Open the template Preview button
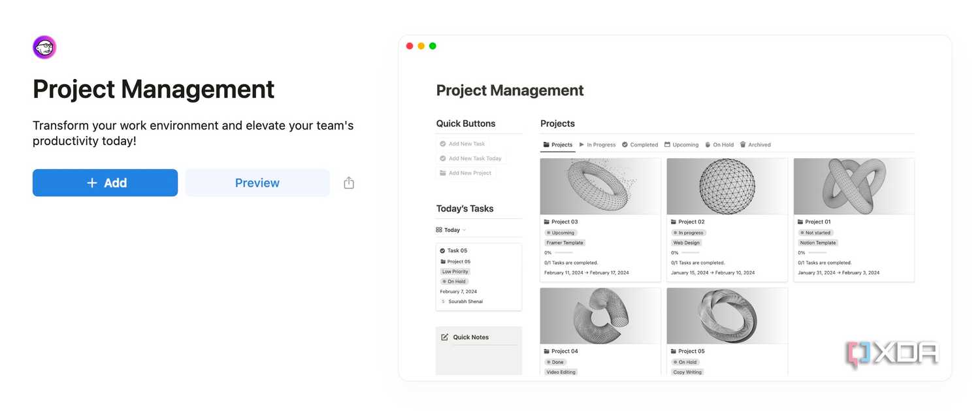This screenshot has height=411, width=980. pyautogui.click(x=257, y=183)
